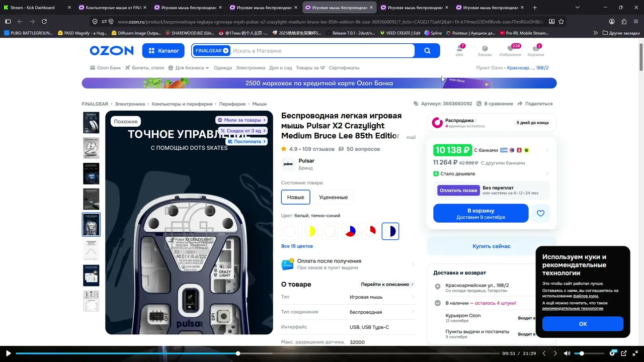Open the 109 отзывов reviews link
This screenshot has width=644, height=362.
point(318,149)
